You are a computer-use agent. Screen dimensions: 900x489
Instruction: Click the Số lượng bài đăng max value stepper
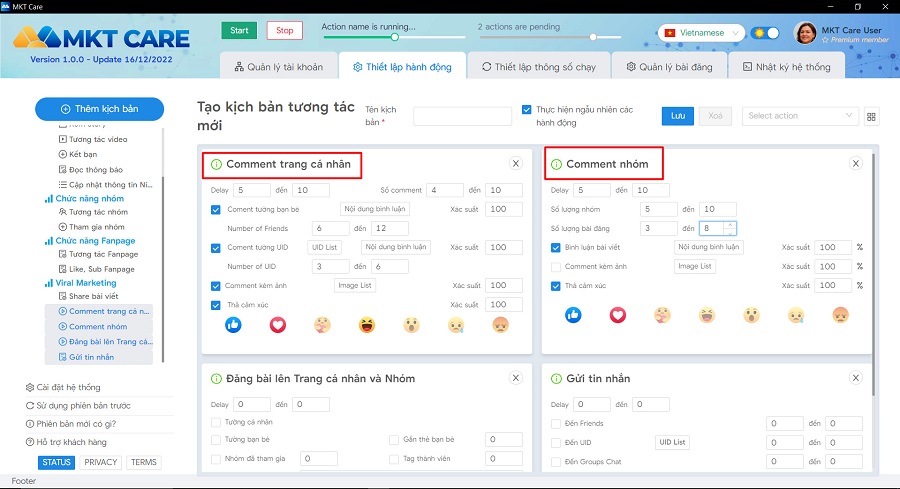[730, 228]
